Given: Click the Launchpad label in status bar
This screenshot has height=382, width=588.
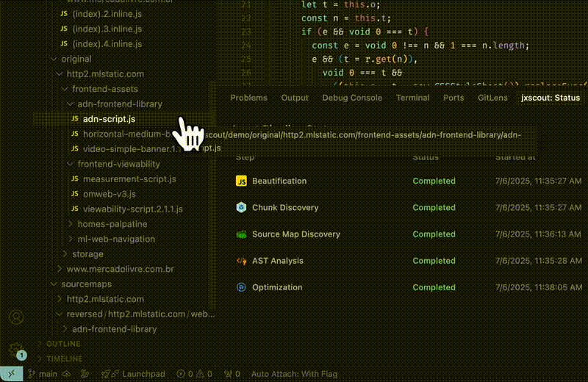Looking at the screenshot, I should click(x=143, y=374).
